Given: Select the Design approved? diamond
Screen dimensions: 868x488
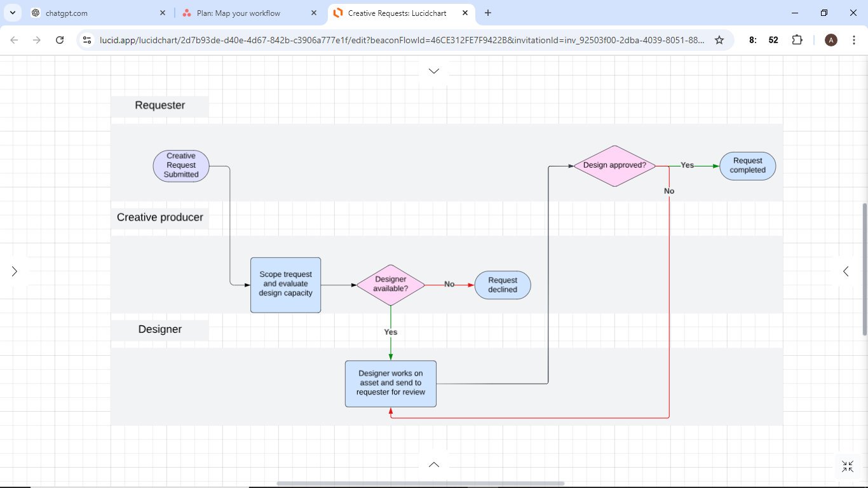Looking at the screenshot, I should tap(614, 166).
